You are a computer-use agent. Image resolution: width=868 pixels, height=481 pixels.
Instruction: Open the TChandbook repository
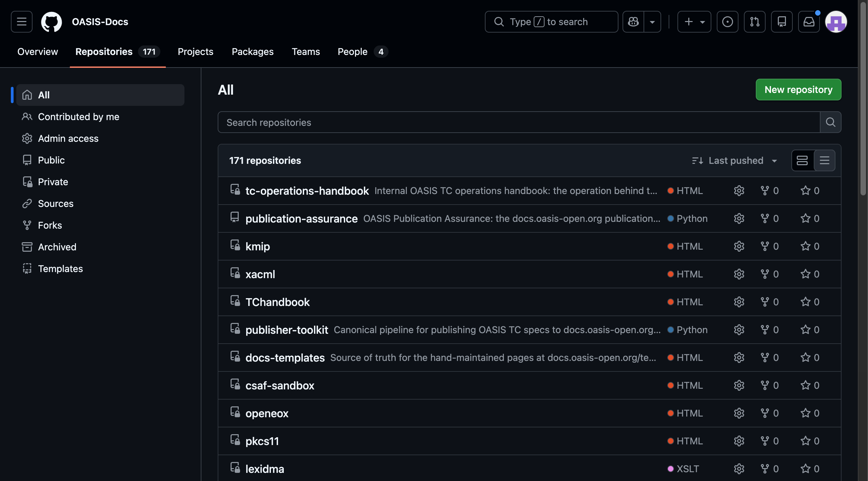(x=277, y=302)
